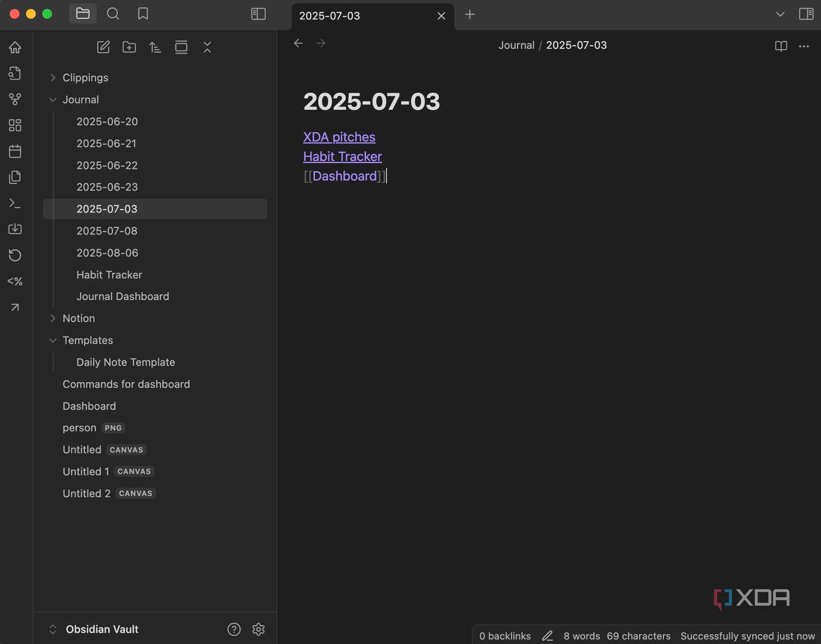Open the terminal ribbon icon
821x644 pixels.
pos(15,203)
